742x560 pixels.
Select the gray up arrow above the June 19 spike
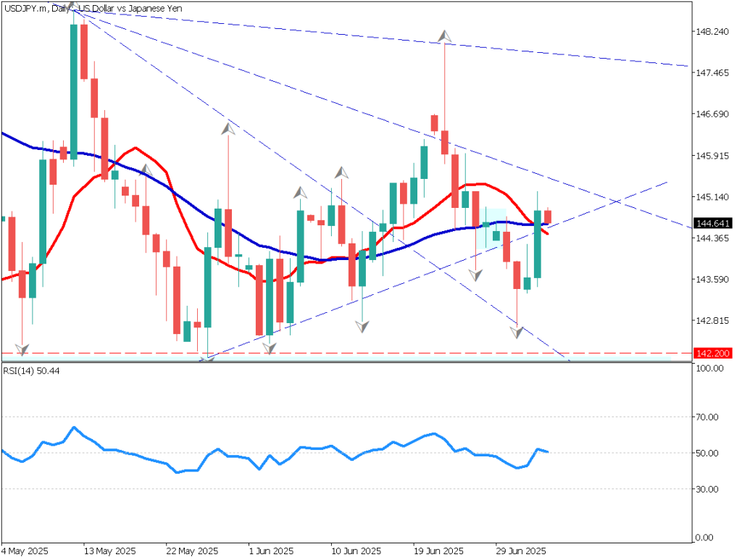443,36
